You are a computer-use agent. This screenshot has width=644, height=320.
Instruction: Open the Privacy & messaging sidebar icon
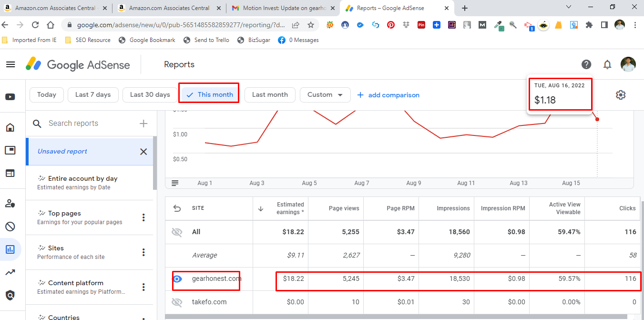tap(10, 204)
